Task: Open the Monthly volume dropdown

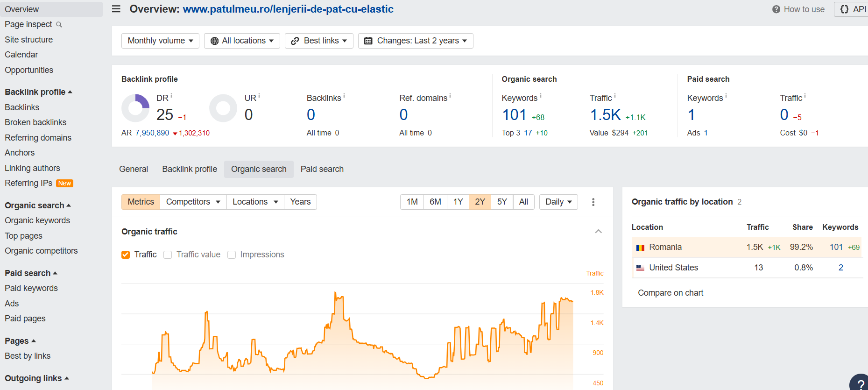Action: (x=160, y=41)
